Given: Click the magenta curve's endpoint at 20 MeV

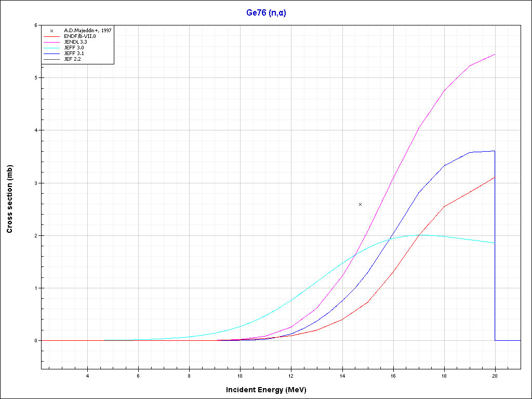Looking at the screenshot, I should click(495, 55).
